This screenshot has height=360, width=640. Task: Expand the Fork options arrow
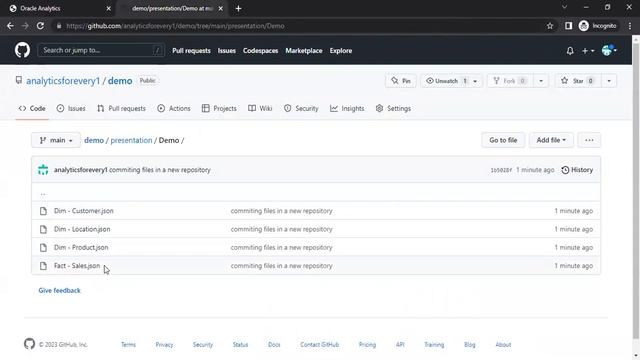tap(541, 81)
